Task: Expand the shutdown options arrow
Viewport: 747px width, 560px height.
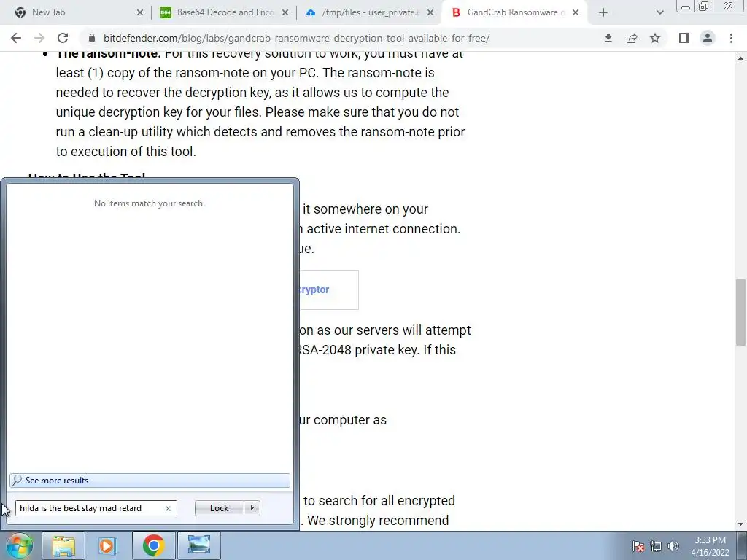Action: coord(252,508)
